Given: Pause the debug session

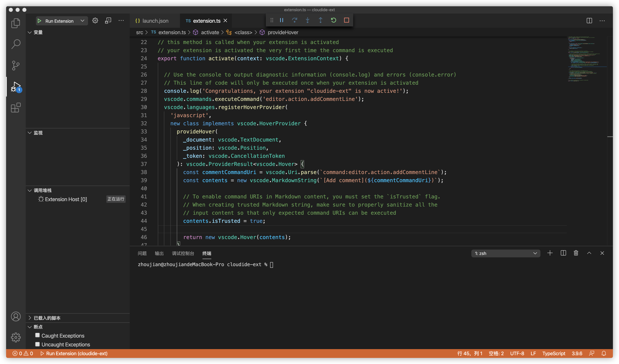Looking at the screenshot, I should [282, 20].
